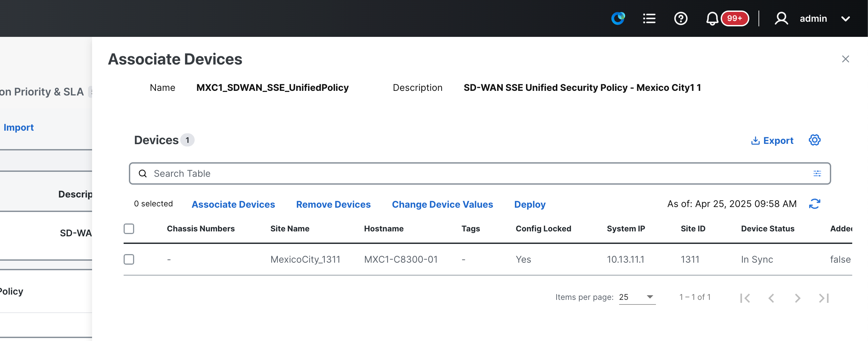
Task: Click the Export download icon
Action: [x=755, y=140]
